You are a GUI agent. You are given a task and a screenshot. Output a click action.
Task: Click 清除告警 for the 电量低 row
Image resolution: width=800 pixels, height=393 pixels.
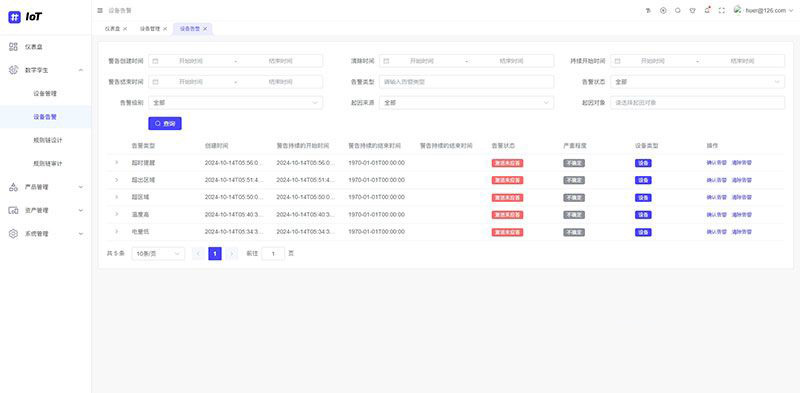pos(741,232)
